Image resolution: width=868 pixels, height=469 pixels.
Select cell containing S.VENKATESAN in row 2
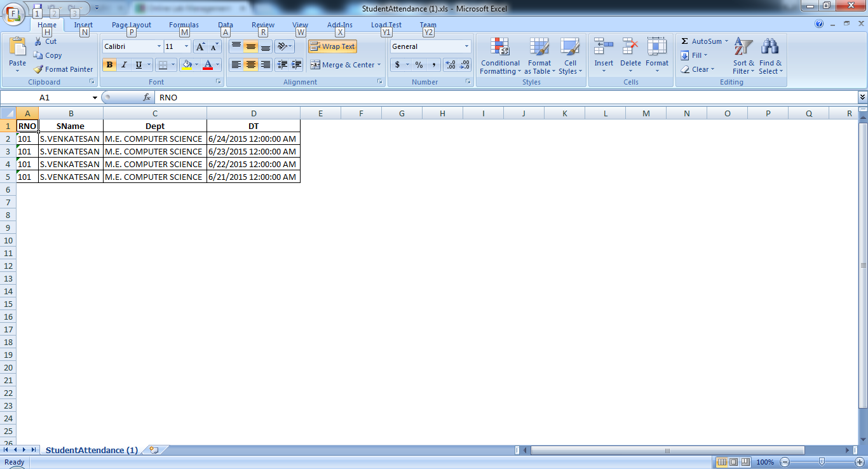coord(71,139)
